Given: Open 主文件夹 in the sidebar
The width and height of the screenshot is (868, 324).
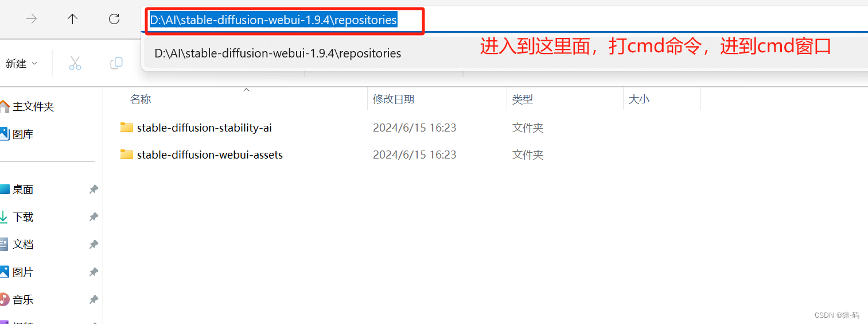Looking at the screenshot, I should click(x=33, y=107).
